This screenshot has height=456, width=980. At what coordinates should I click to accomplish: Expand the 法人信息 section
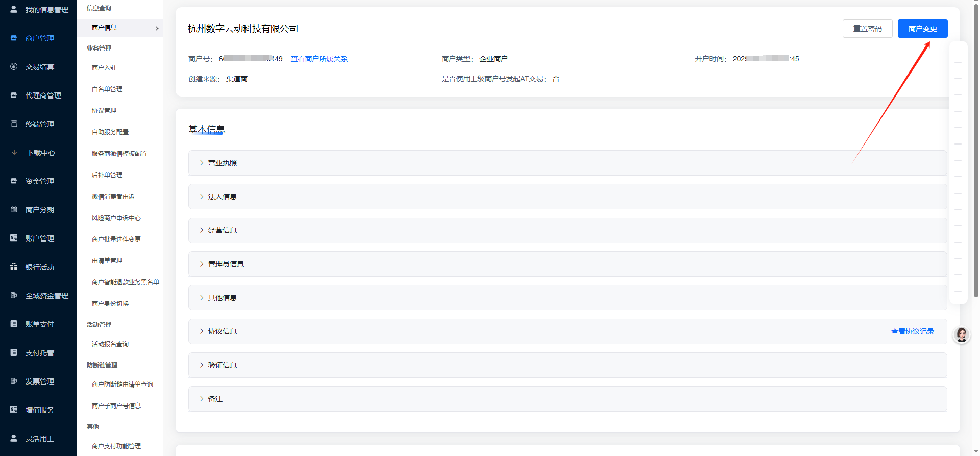tap(222, 197)
